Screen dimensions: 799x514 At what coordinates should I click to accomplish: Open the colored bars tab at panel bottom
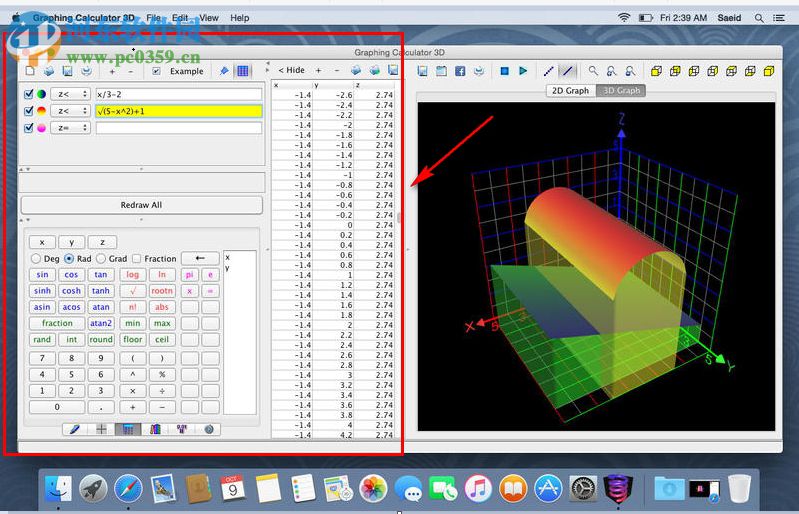coord(155,429)
